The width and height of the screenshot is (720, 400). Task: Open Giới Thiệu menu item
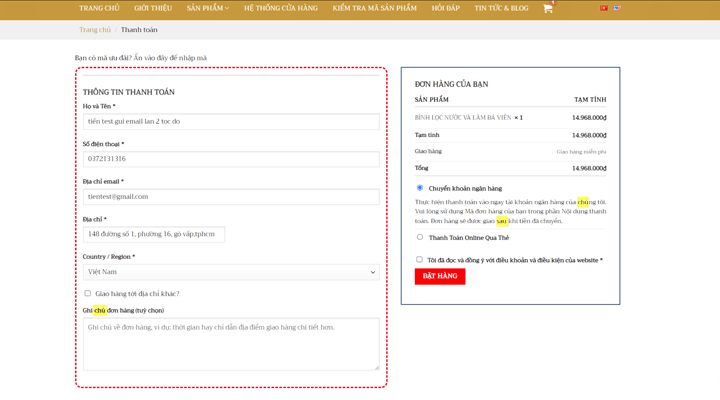[x=153, y=8]
